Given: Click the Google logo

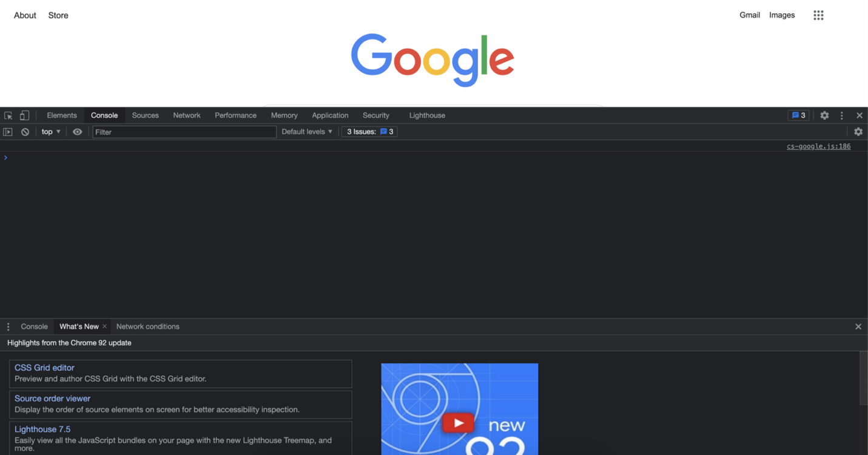Looking at the screenshot, I should click(x=432, y=60).
